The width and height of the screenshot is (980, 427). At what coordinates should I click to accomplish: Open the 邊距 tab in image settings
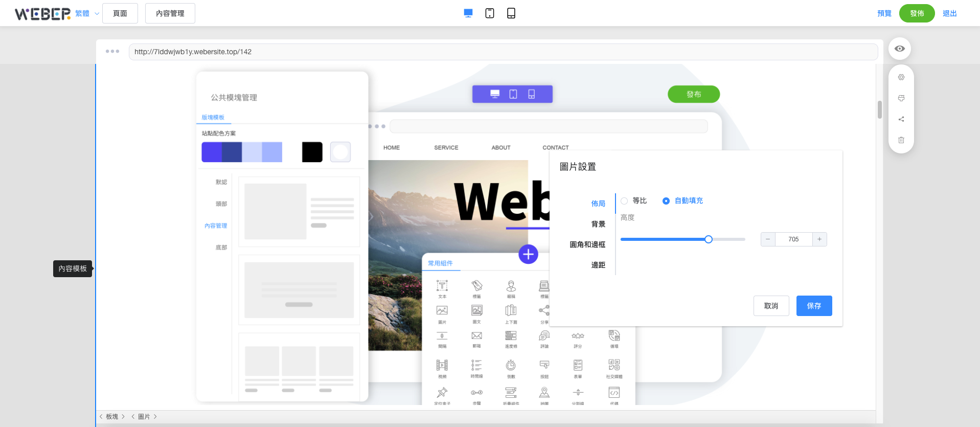click(x=598, y=265)
